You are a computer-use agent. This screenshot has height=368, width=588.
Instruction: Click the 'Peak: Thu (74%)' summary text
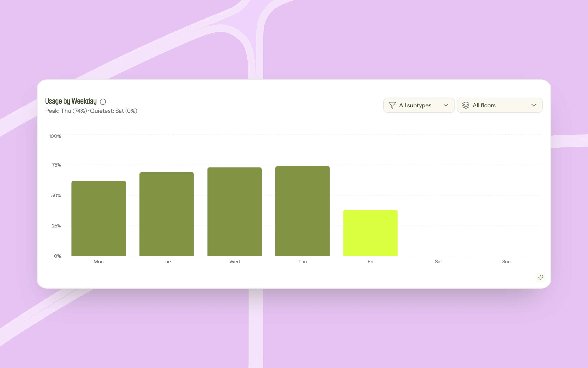pyautogui.click(x=66, y=111)
